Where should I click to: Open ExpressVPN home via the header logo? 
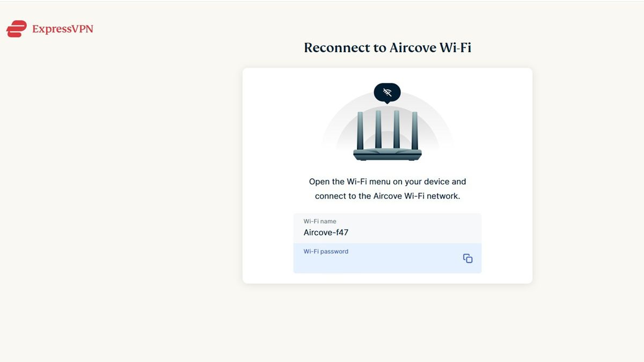point(49,28)
